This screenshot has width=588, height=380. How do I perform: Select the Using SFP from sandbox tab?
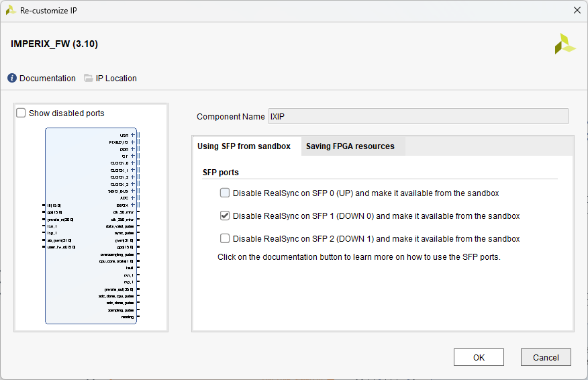tap(244, 146)
